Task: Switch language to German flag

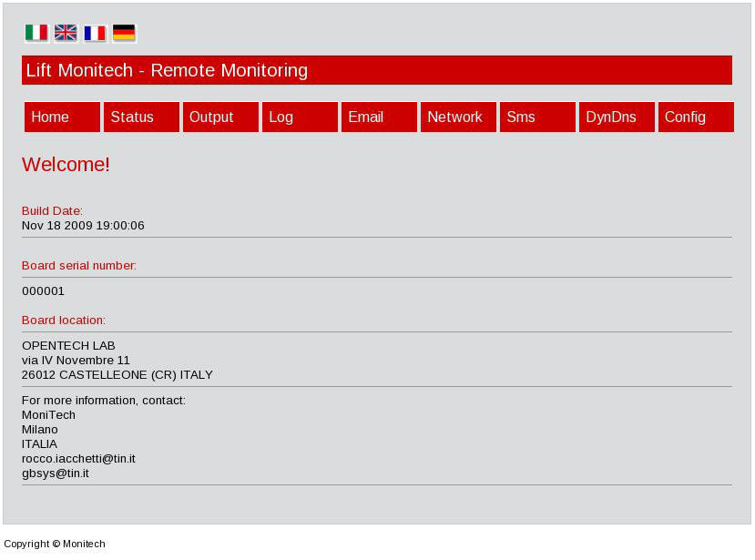Action: point(124,33)
